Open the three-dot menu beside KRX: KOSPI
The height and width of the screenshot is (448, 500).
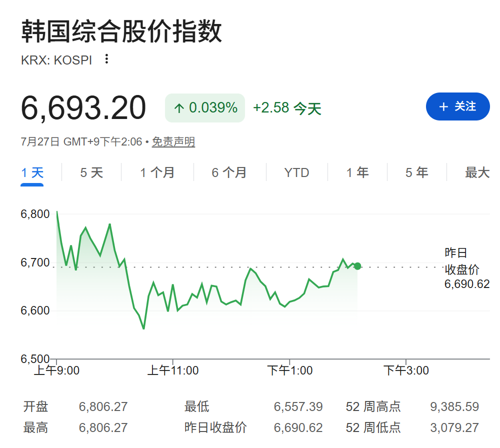point(106,59)
